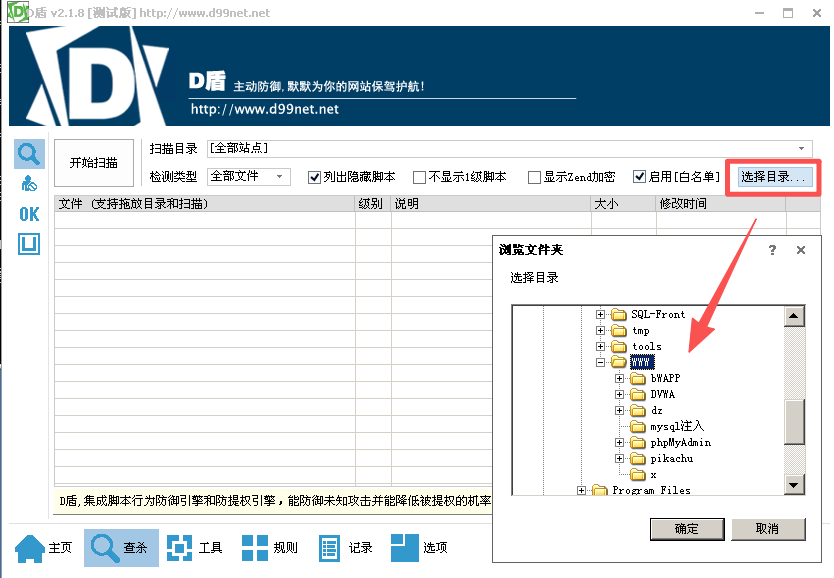Select the tmp folder icon
The height and width of the screenshot is (578, 834).
click(x=619, y=330)
